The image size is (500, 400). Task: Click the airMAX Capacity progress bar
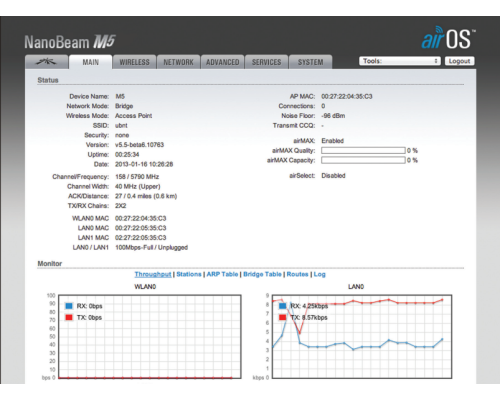pyautogui.click(x=363, y=160)
